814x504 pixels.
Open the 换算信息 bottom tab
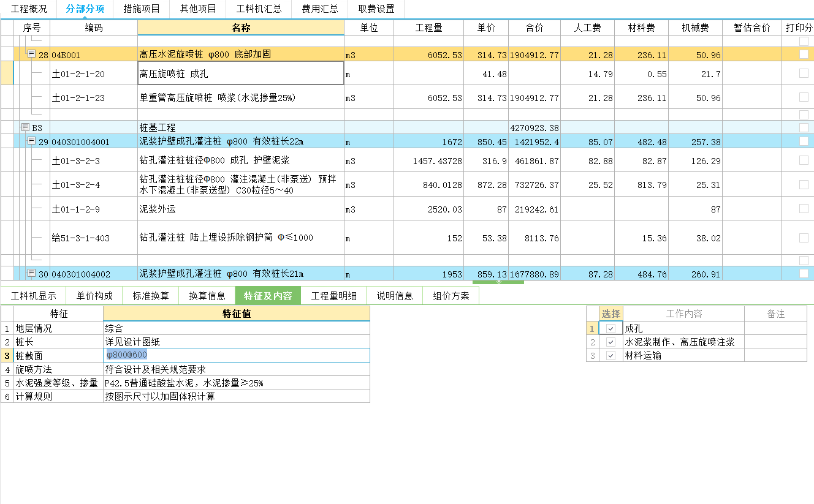(207, 296)
